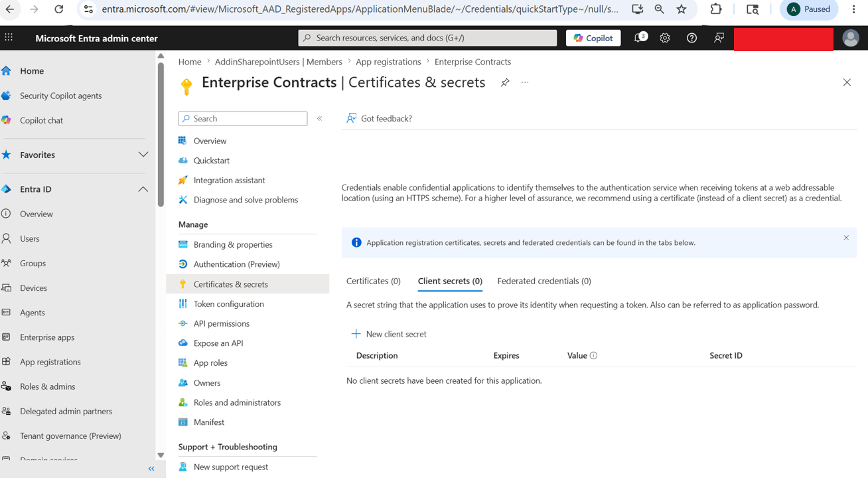Open browser extensions puzzle icon

coord(716,9)
